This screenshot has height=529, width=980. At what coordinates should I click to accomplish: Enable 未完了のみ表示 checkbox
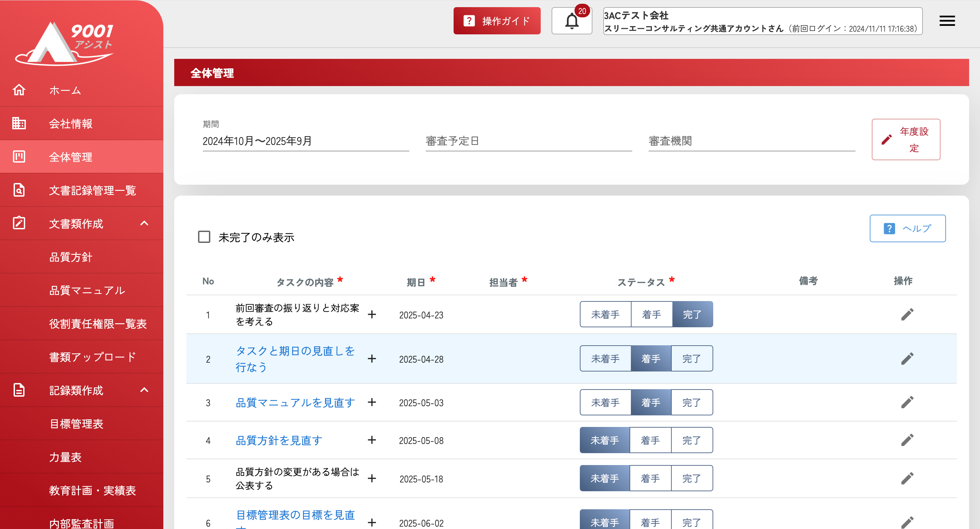(x=204, y=237)
